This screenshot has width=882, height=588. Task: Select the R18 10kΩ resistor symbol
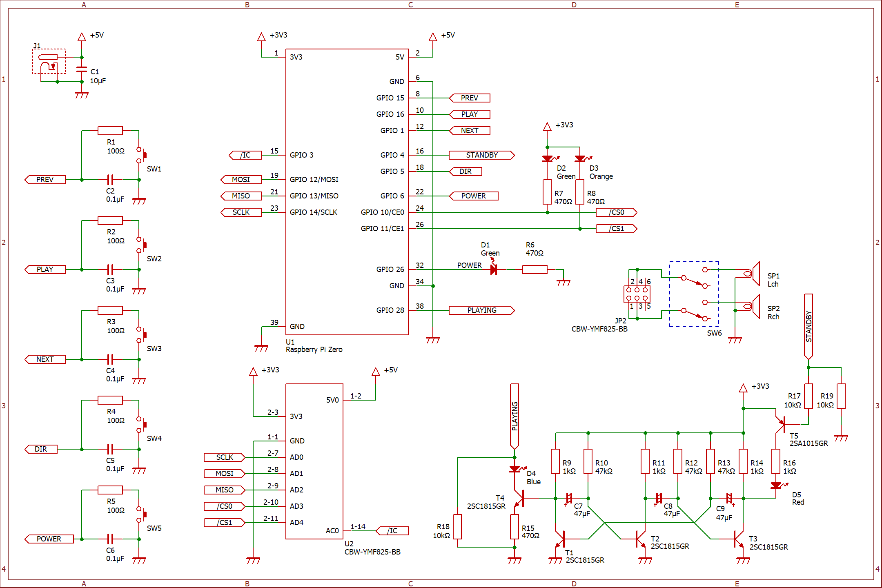tap(457, 527)
